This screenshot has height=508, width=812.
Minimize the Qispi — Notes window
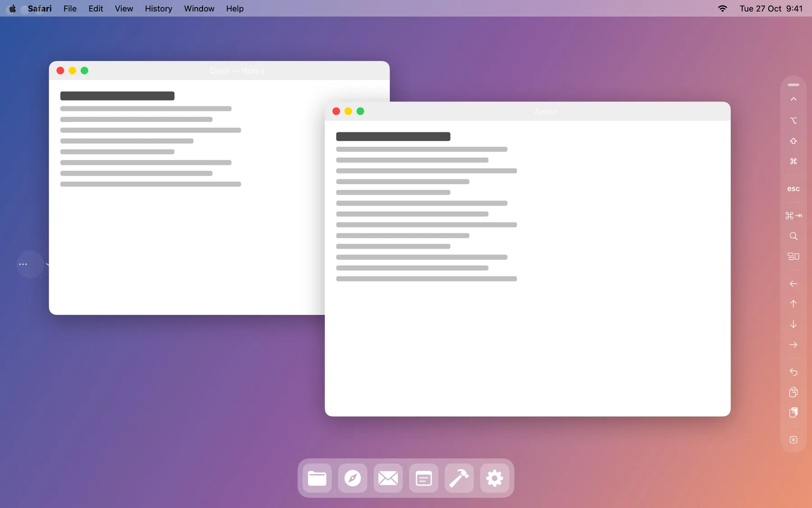[72, 70]
